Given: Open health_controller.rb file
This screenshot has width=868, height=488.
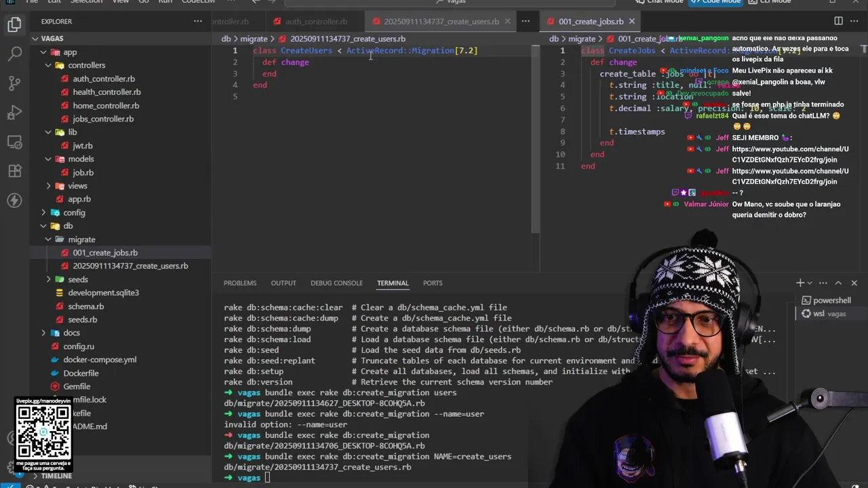Looking at the screenshot, I should pyautogui.click(x=106, y=92).
